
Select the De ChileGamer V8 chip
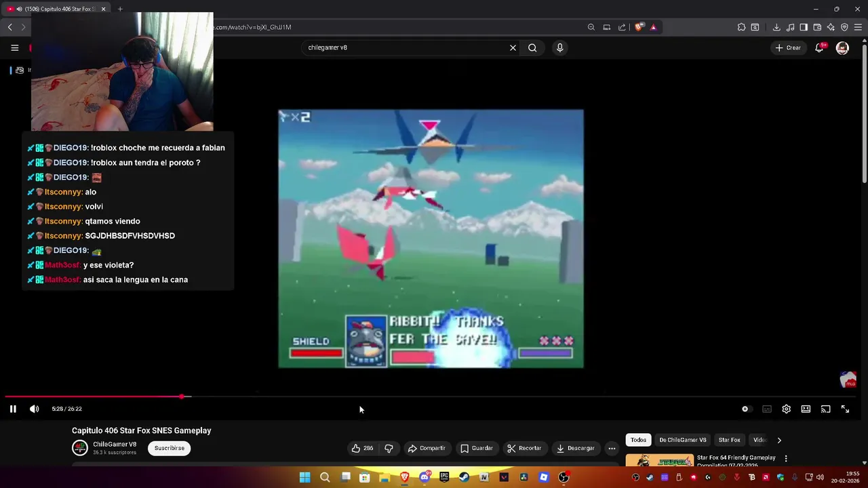[682, 440]
